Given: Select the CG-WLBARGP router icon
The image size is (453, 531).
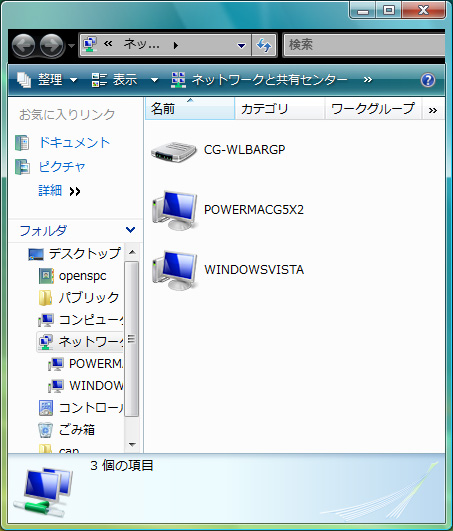Looking at the screenshot, I should pos(174,152).
